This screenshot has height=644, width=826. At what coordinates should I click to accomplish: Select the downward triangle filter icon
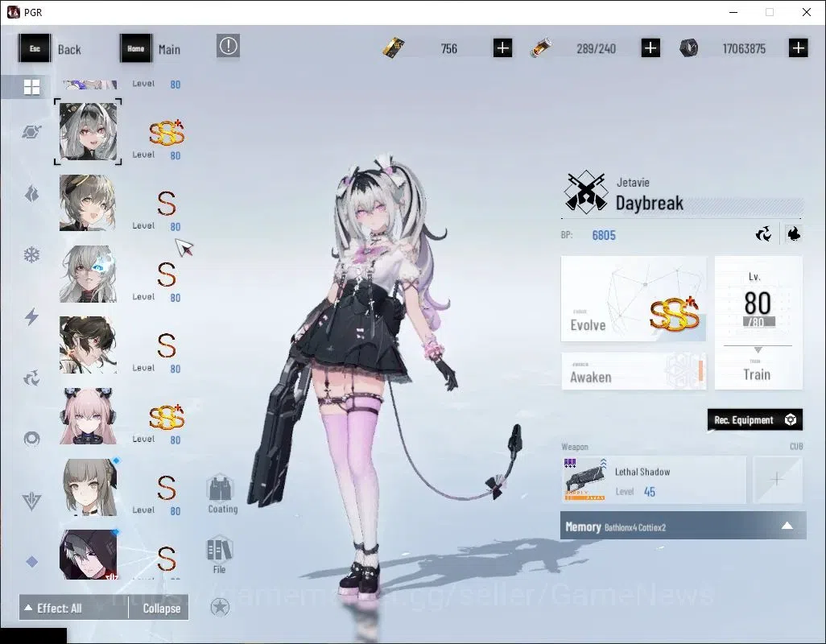[31, 502]
